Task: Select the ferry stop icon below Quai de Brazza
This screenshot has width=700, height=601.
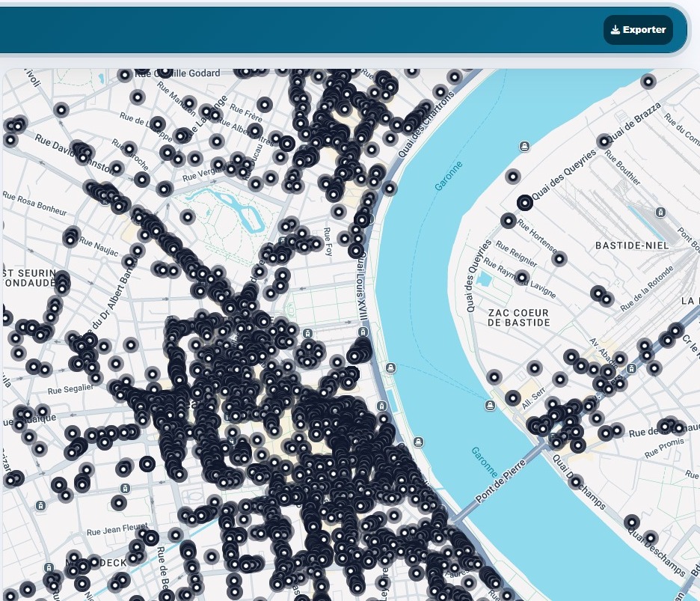Action: click(524, 146)
